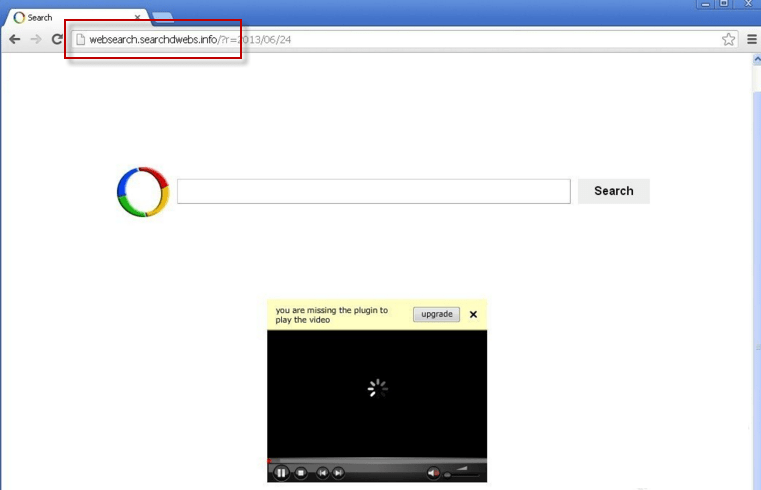The height and width of the screenshot is (490, 761).
Task: Focus the main search text box
Action: point(374,191)
